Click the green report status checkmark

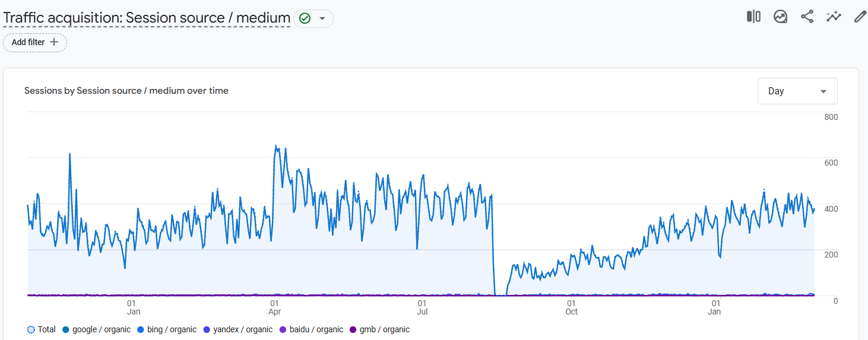pos(305,18)
